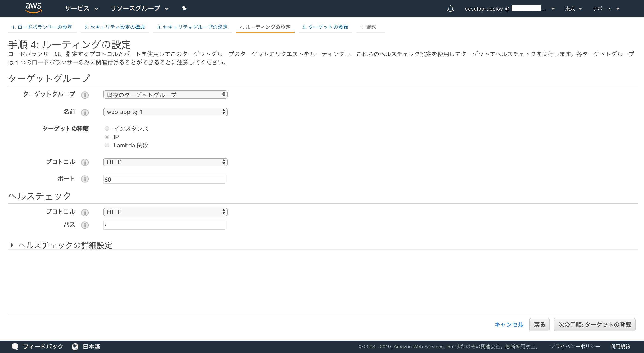Click the pin shortcut icon in navbar
Image resolution: width=644 pixels, height=353 pixels.
184,8
